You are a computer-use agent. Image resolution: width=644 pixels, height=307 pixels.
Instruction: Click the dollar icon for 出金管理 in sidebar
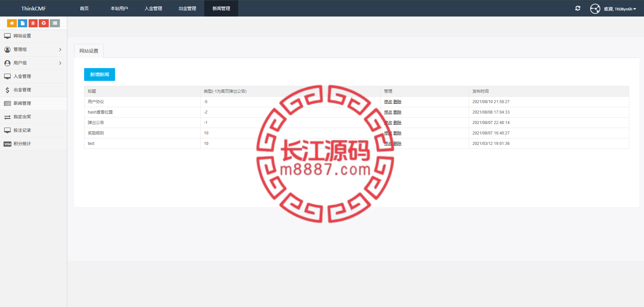7,90
